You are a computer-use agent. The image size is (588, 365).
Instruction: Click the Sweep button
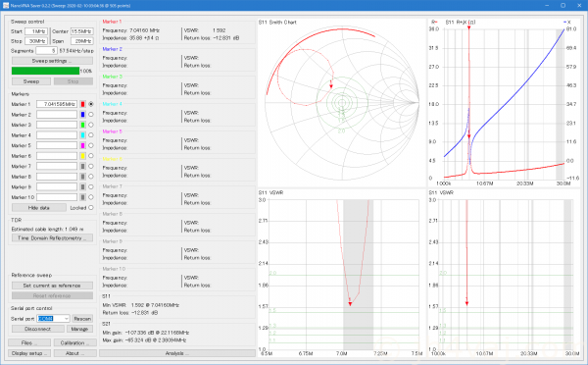31,81
